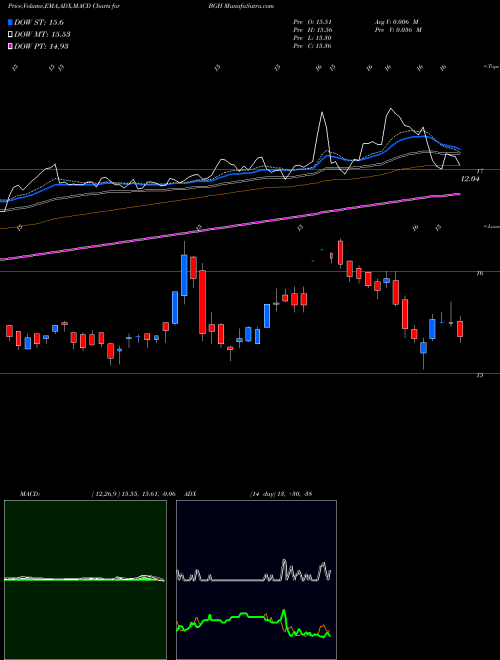Click the magenta DOW PT legend swatch
The image size is (500, 660).
[x=10, y=46]
